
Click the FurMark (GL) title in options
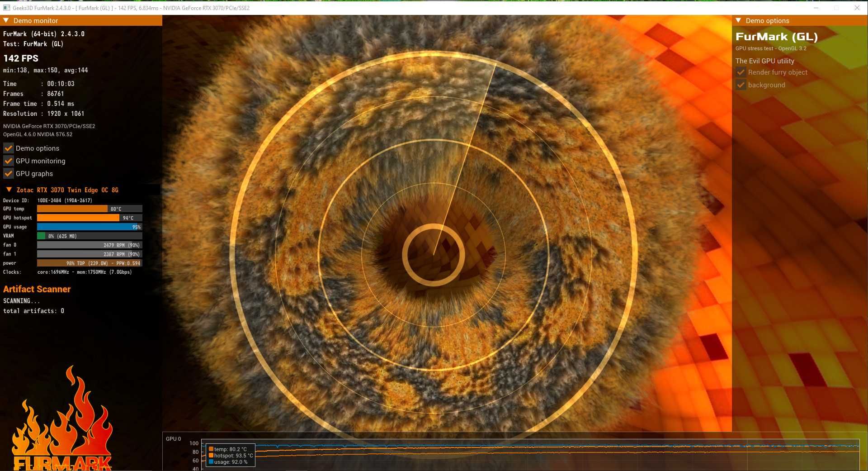(x=776, y=37)
